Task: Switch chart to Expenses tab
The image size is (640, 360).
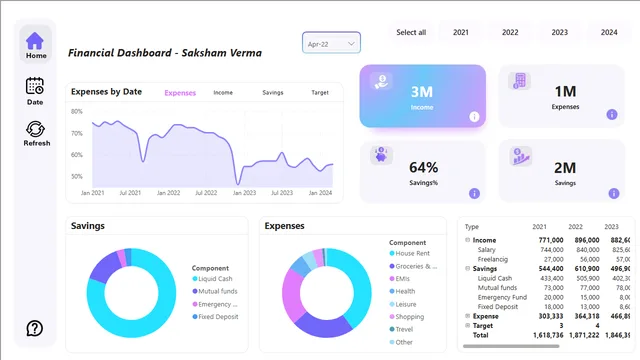Action: click(x=180, y=93)
